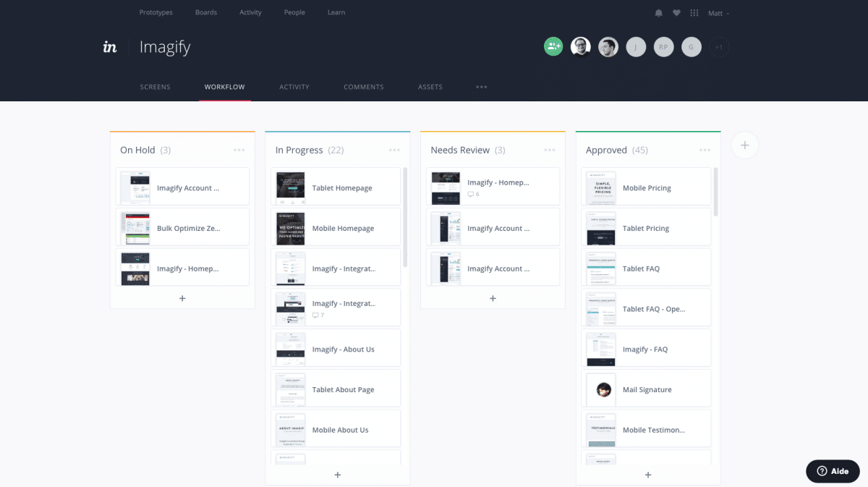Open the apps grid icon
868x487 pixels.
[x=694, y=13]
